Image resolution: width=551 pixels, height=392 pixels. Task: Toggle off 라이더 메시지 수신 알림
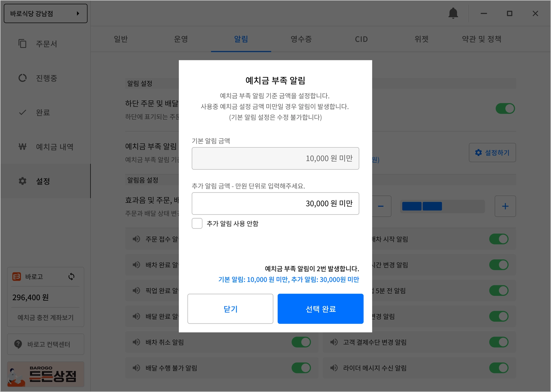499,368
